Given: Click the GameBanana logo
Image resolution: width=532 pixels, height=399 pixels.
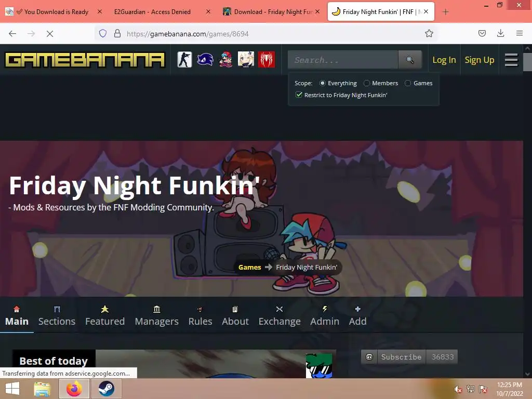Looking at the screenshot, I should 85,60.
